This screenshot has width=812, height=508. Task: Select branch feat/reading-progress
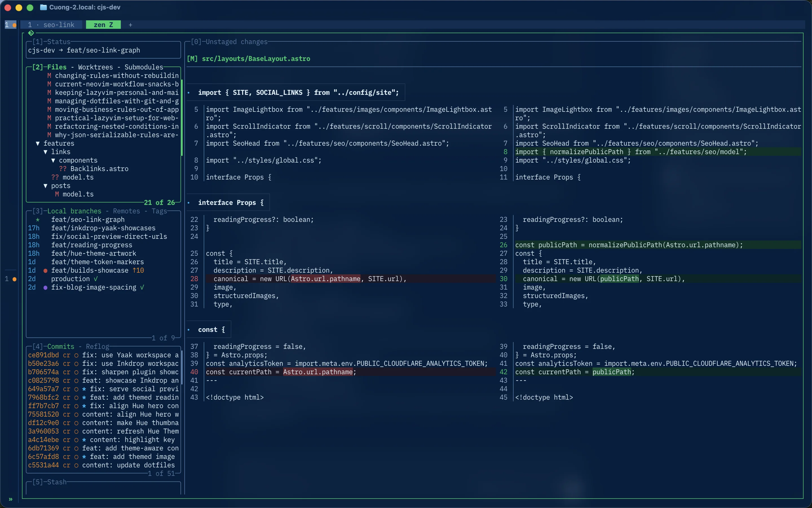[x=92, y=245]
